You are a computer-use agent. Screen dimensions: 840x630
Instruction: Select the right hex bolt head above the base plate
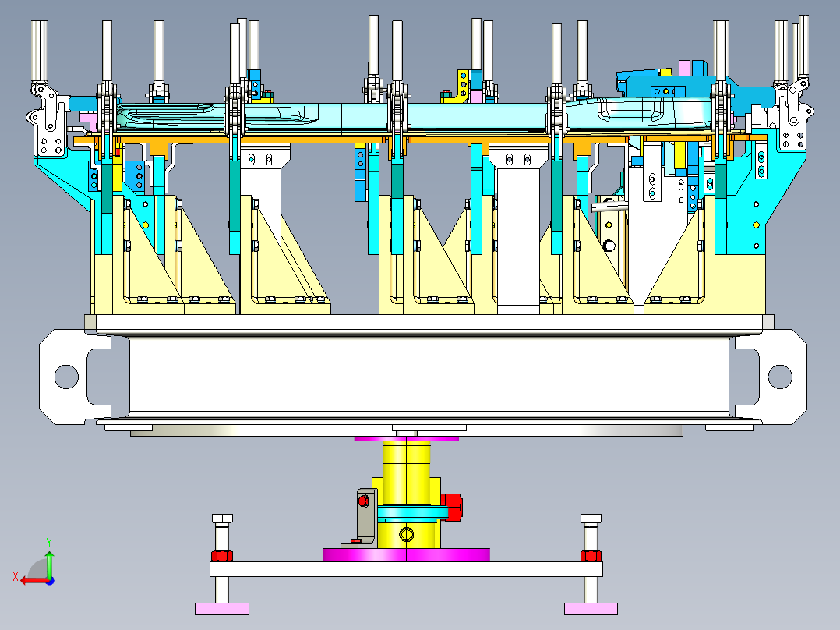click(x=591, y=519)
